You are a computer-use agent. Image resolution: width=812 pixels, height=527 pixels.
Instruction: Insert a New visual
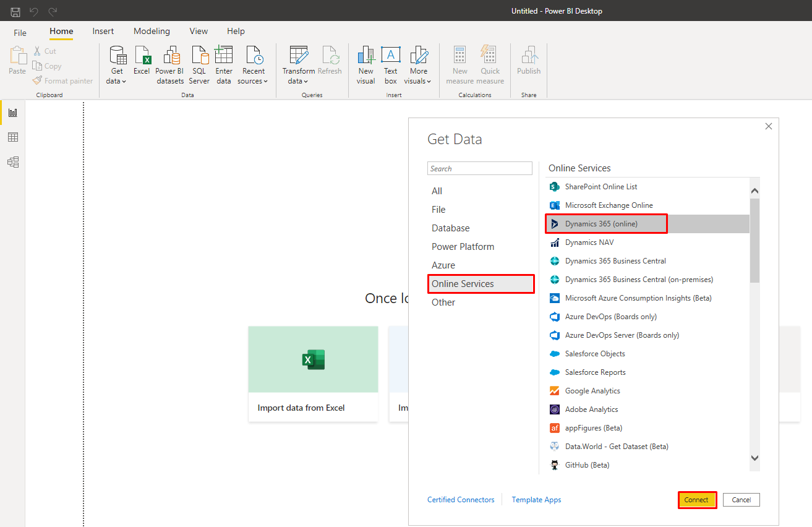[x=366, y=65]
